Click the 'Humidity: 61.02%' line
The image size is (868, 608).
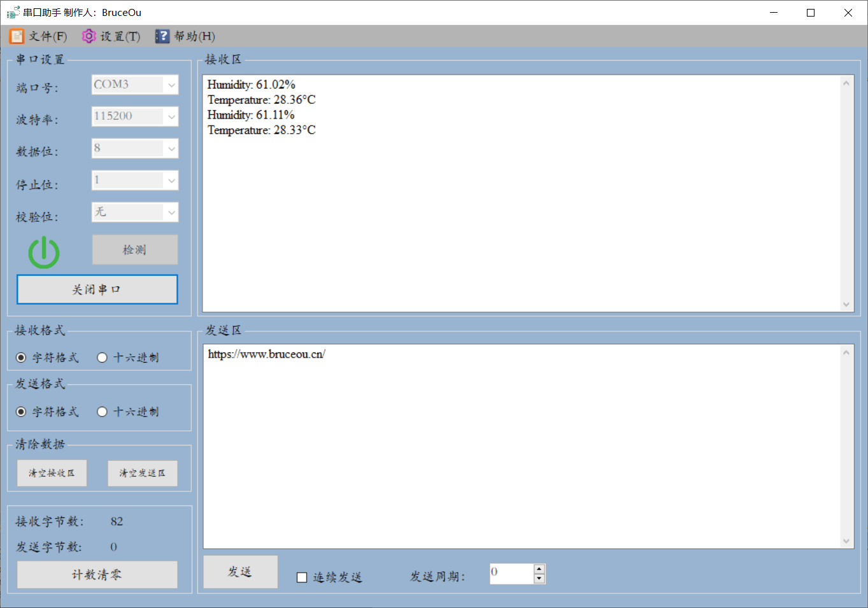coord(252,85)
